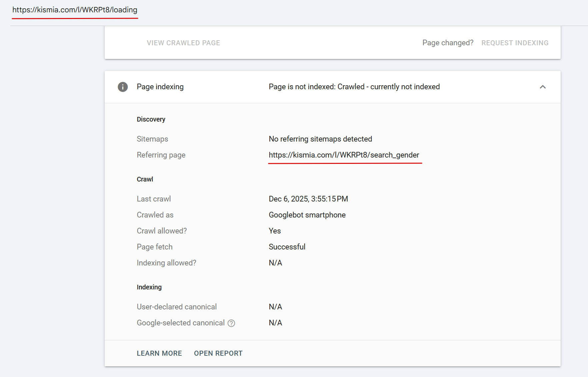The image size is (588, 377).
Task: Click the Googlebot smartphone value
Action: [x=307, y=215]
